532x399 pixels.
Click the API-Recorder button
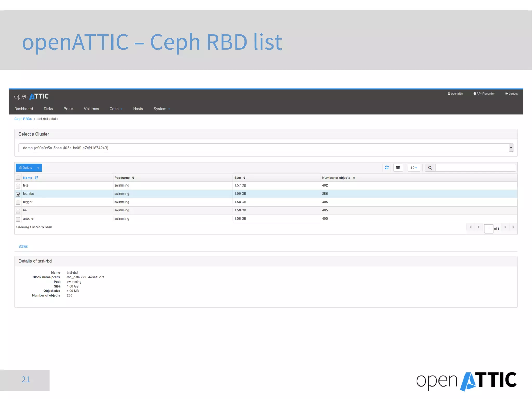(x=484, y=94)
